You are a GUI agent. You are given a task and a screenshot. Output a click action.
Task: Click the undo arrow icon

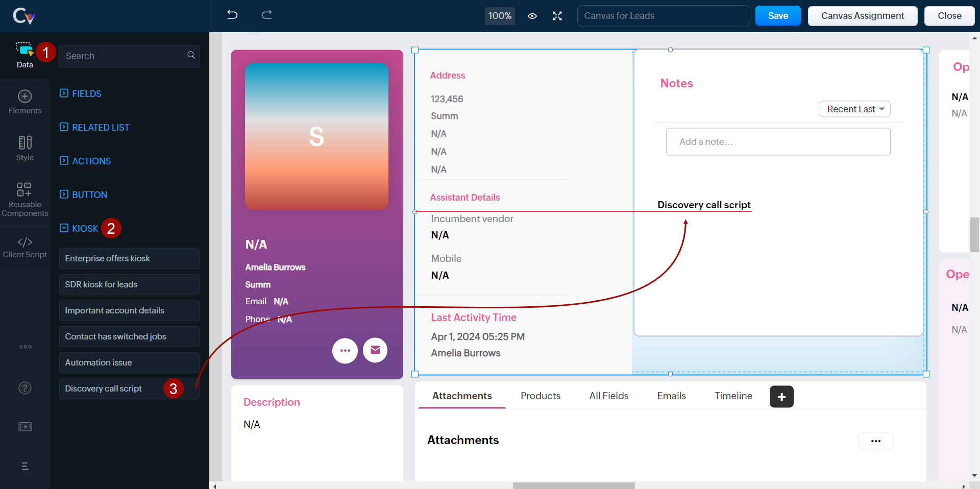232,15
